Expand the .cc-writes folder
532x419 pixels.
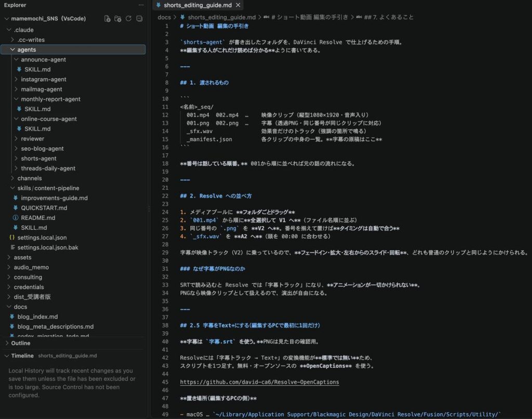coord(12,40)
